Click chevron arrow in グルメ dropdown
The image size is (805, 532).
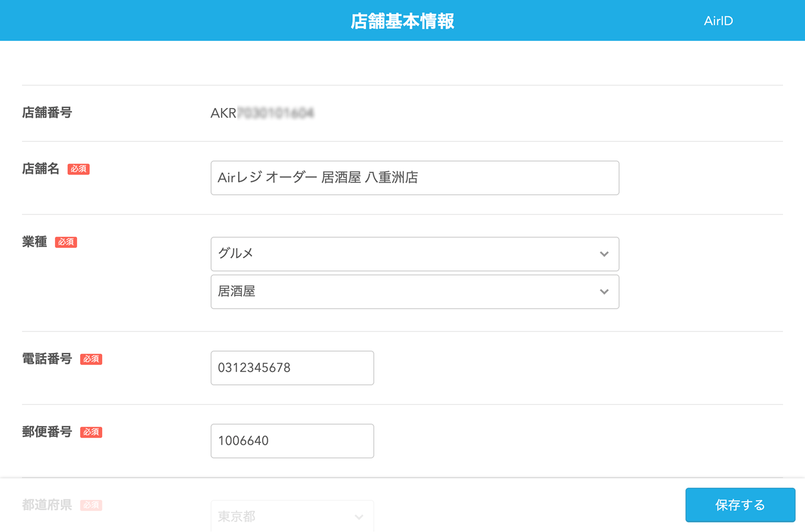pos(604,254)
